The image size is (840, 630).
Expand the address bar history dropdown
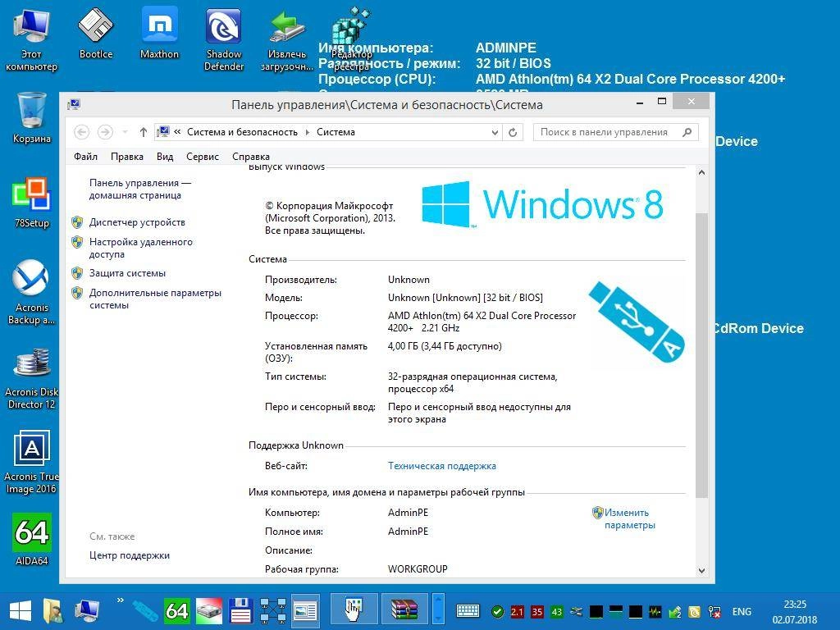click(x=495, y=132)
